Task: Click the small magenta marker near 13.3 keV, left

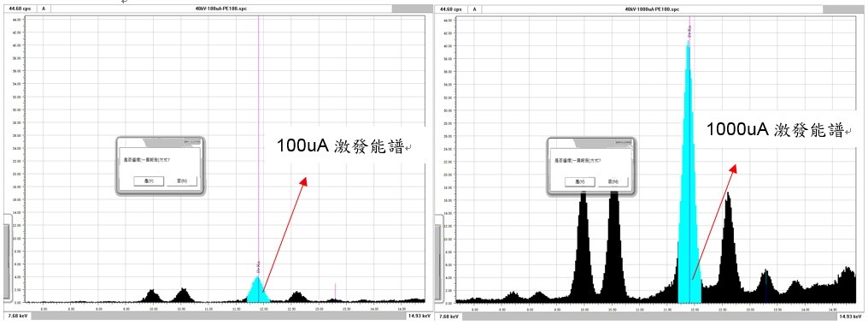Action: click(335, 292)
